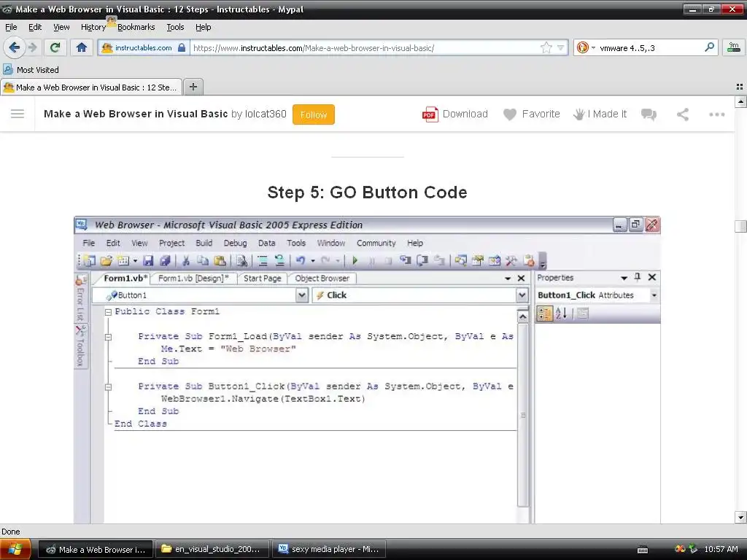Click the Make a Web Browser title link

click(135, 114)
